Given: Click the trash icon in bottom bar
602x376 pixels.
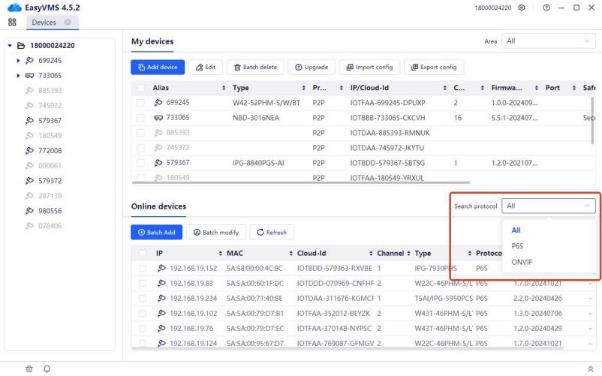Looking at the screenshot, I should pyautogui.click(x=29, y=369).
